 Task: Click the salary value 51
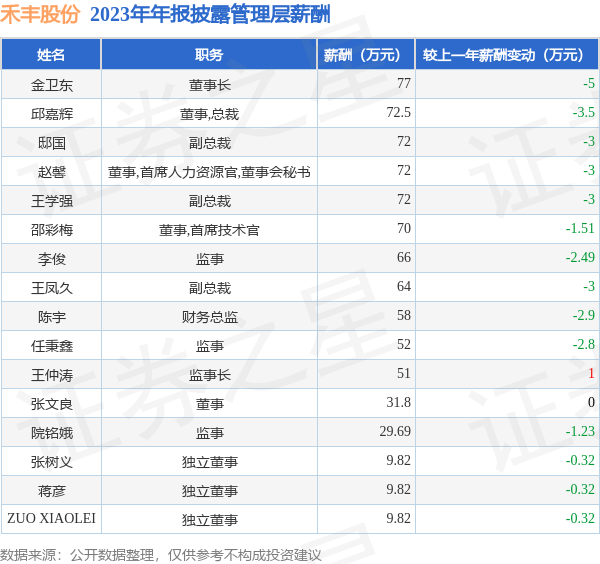(404, 373)
